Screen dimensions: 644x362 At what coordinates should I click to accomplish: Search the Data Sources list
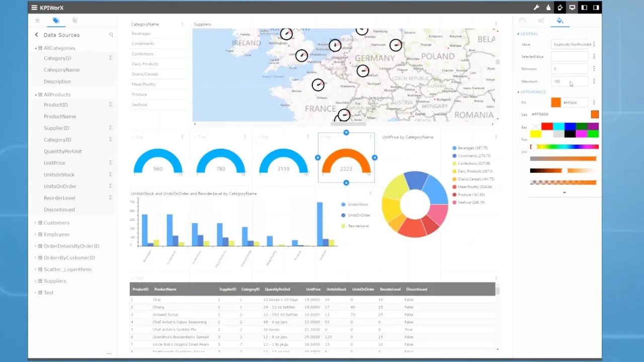111,35
